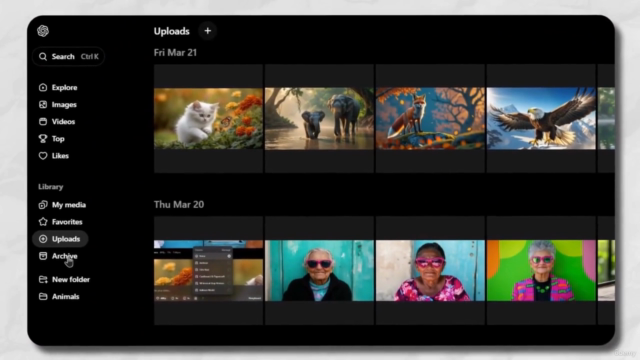Click the Uploads page heading
640x360 pixels.
coord(171,31)
